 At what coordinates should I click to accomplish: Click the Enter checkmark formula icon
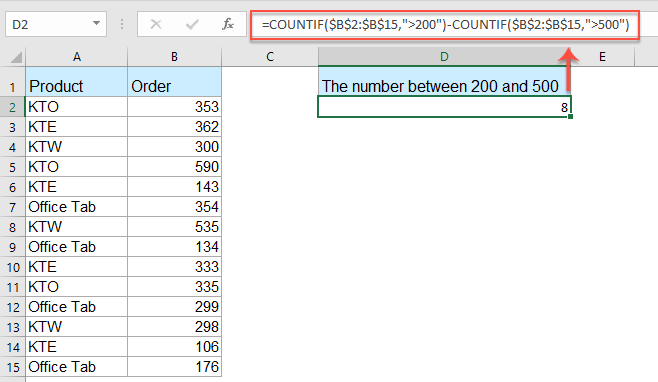click(x=192, y=24)
